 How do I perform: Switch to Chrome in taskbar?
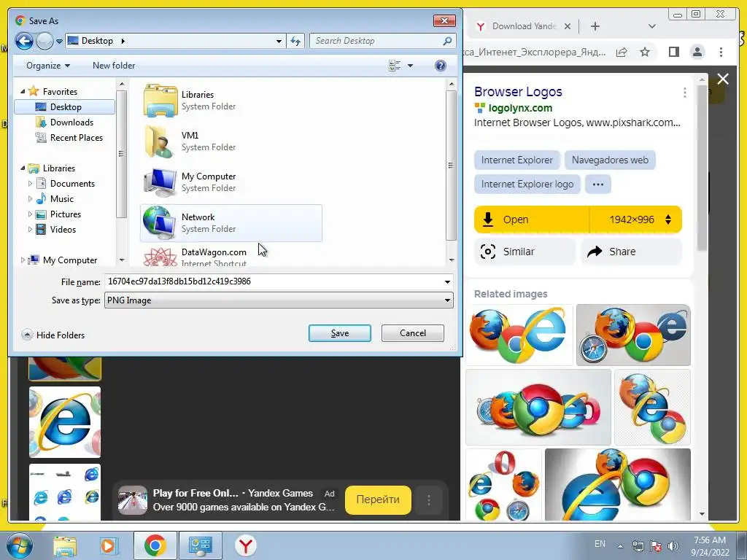(x=155, y=545)
